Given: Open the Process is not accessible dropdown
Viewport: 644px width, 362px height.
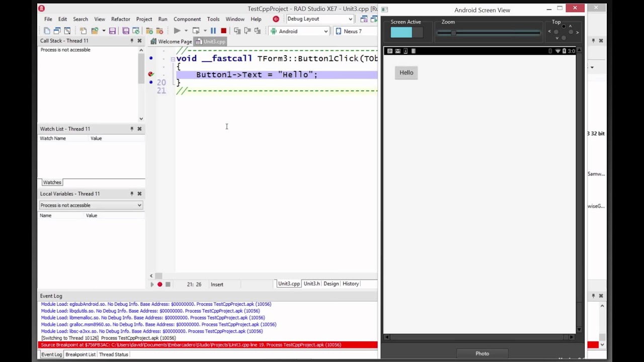Looking at the screenshot, I should [x=91, y=205].
